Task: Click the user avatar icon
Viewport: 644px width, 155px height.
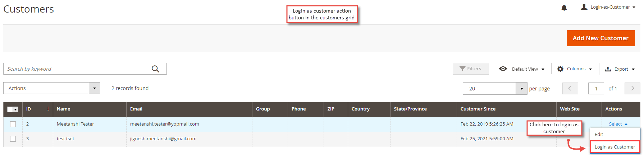Action: tap(584, 7)
